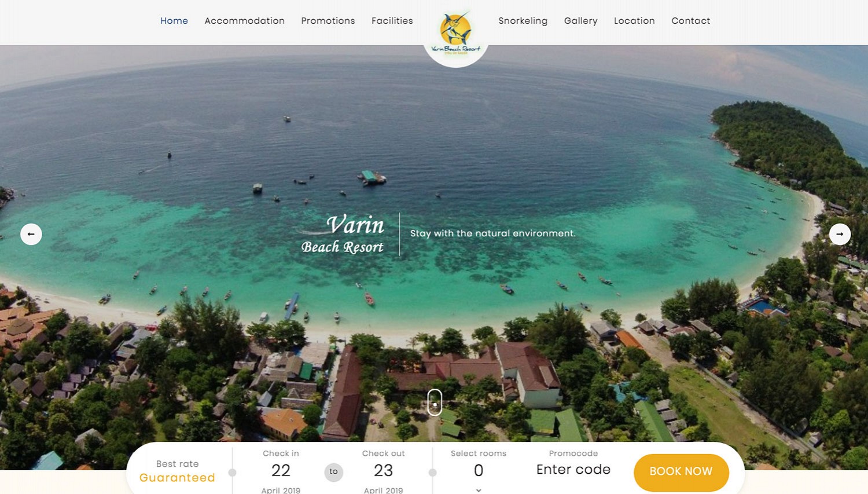The height and width of the screenshot is (494, 868).
Task: Visit the Snorkeling page
Action: point(523,21)
